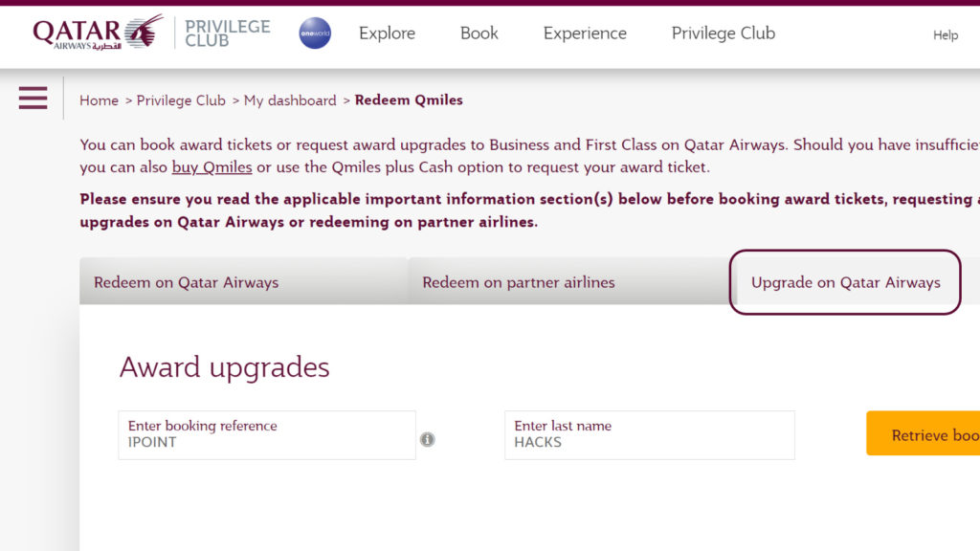980x551 pixels.
Task: Open the Help link
Action: 945,35
